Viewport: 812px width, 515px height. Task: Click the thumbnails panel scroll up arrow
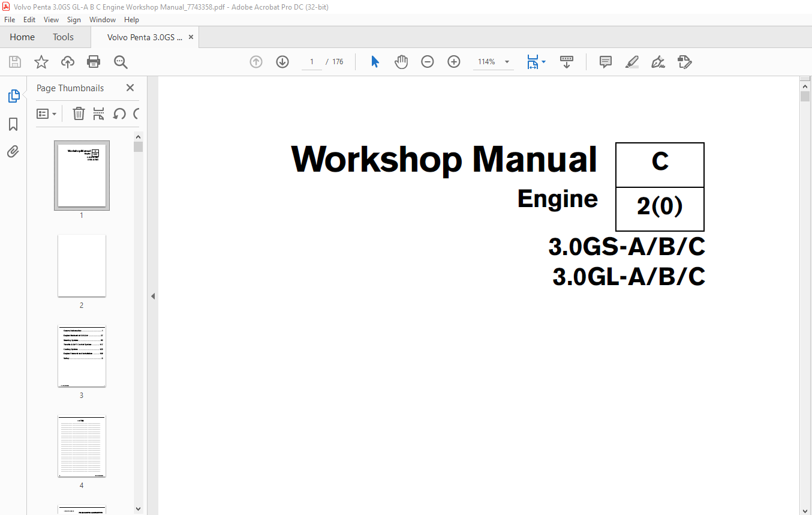coord(138,136)
